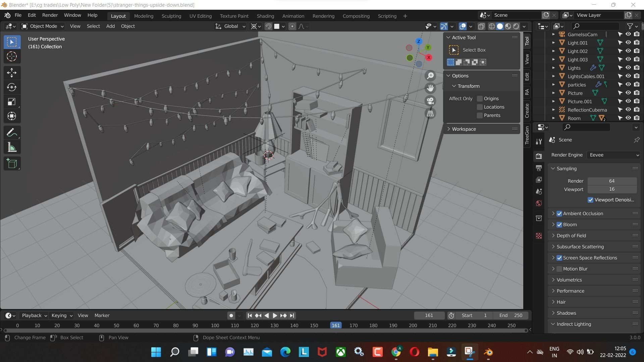Open Render Engine Eevee dropdown
The image size is (644, 362).
(x=613, y=155)
